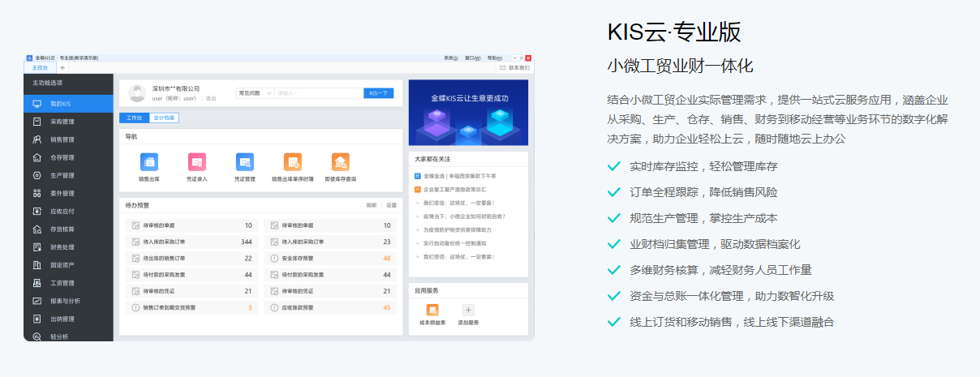Click the 深圳市**有限公司 company name
The image size is (980, 377).
tap(175, 88)
